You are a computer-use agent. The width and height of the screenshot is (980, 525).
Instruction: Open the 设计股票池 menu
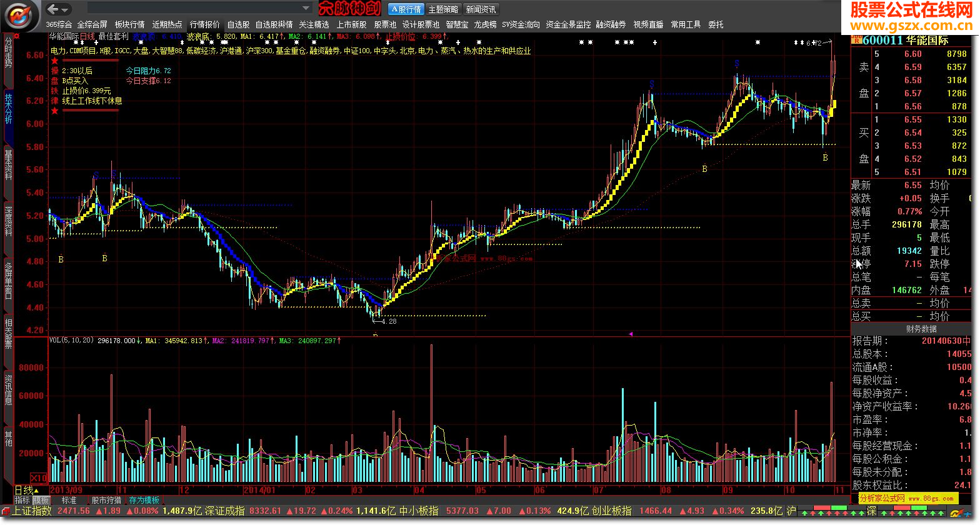pyautogui.click(x=421, y=24)
